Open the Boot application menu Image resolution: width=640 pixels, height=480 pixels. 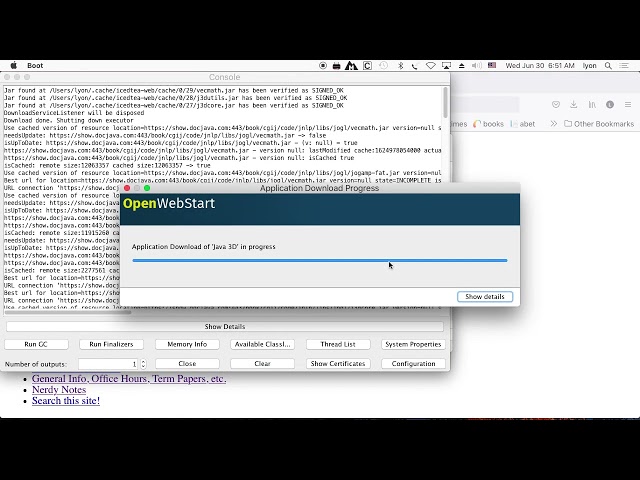35,65
